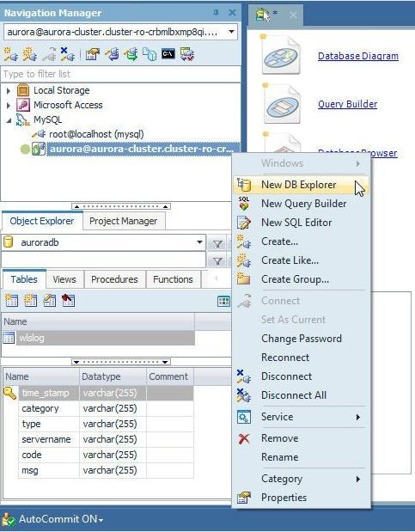Click the disconnect icon in Navigation Manager toolbar
This screenshot has width=415, height=532.
coord(68,54)
